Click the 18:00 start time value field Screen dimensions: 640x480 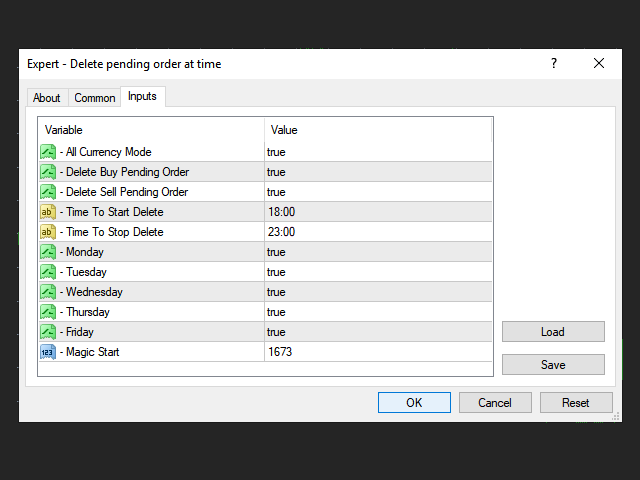click(281, 212)
